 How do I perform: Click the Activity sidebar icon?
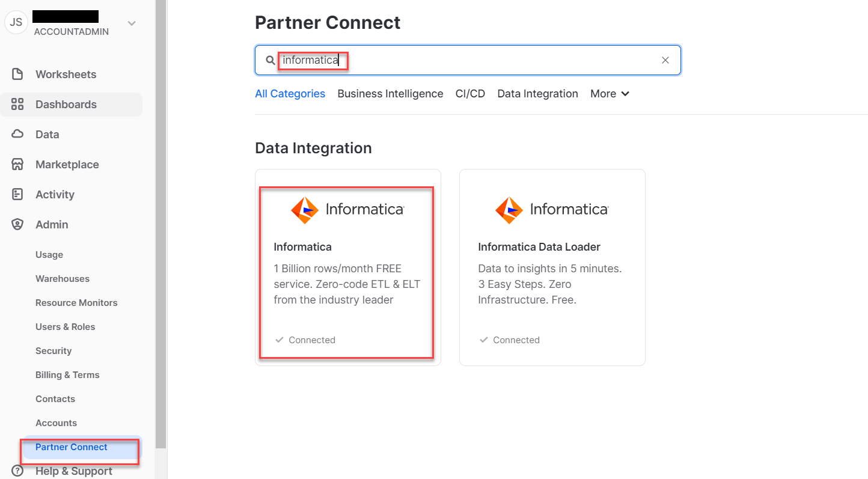18,194
